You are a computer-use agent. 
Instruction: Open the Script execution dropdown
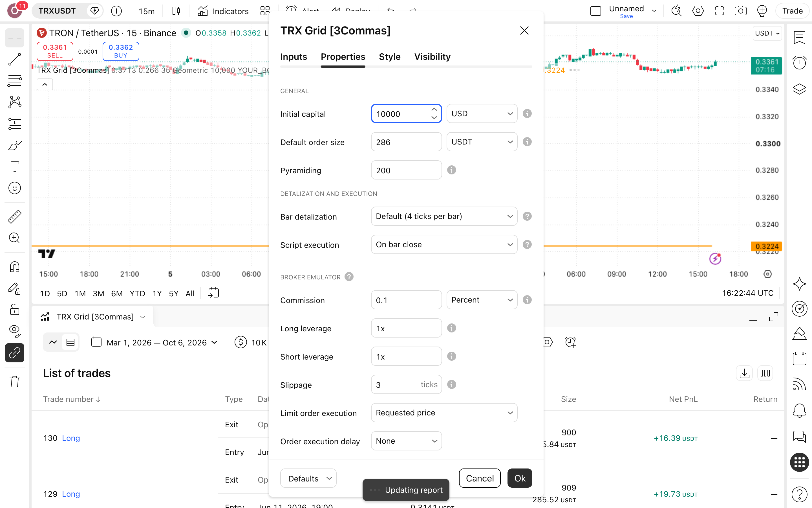(x=444, y=245)
